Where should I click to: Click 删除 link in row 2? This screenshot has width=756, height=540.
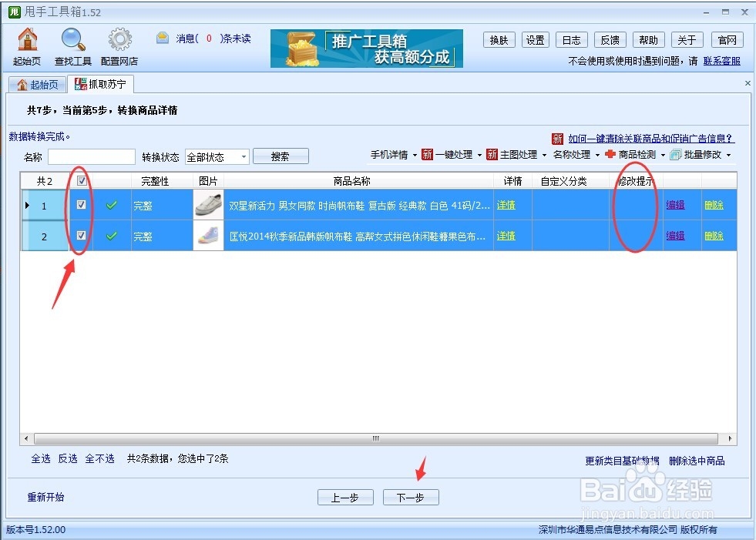click(714, 236)
